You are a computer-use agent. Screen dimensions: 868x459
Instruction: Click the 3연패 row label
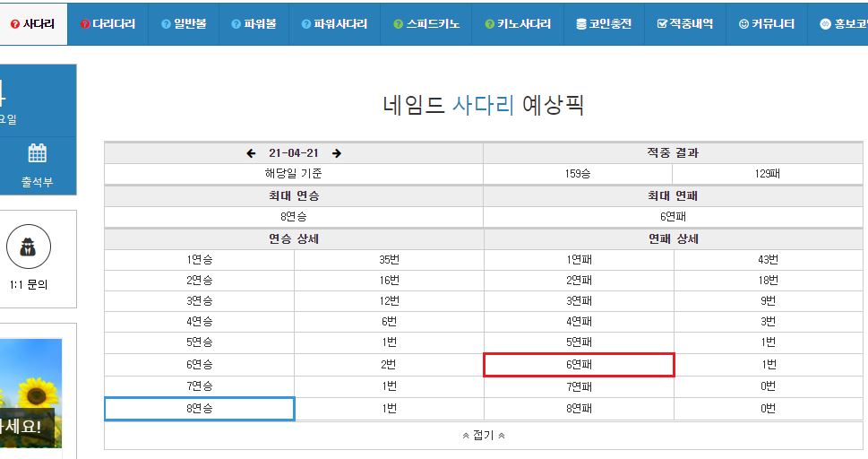pos(579,301)
